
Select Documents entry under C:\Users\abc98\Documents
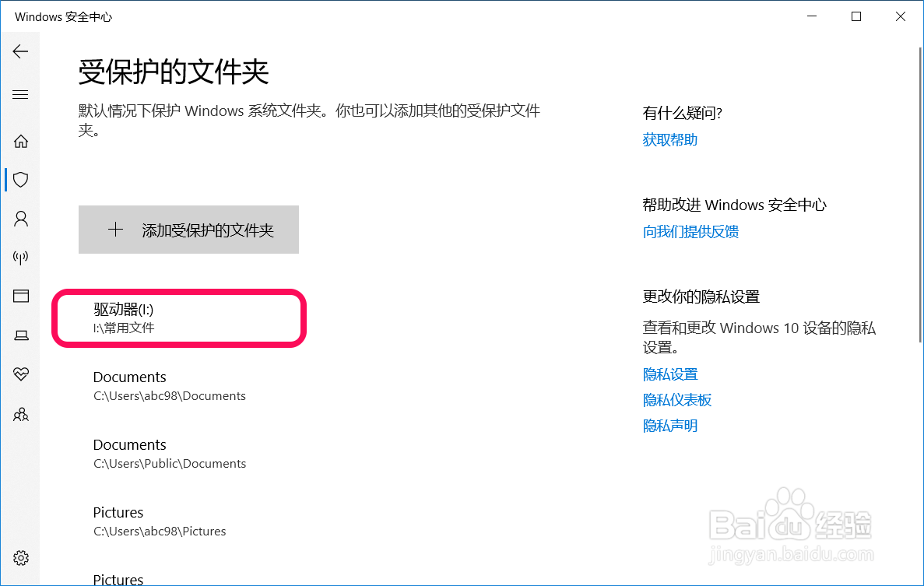170,386
